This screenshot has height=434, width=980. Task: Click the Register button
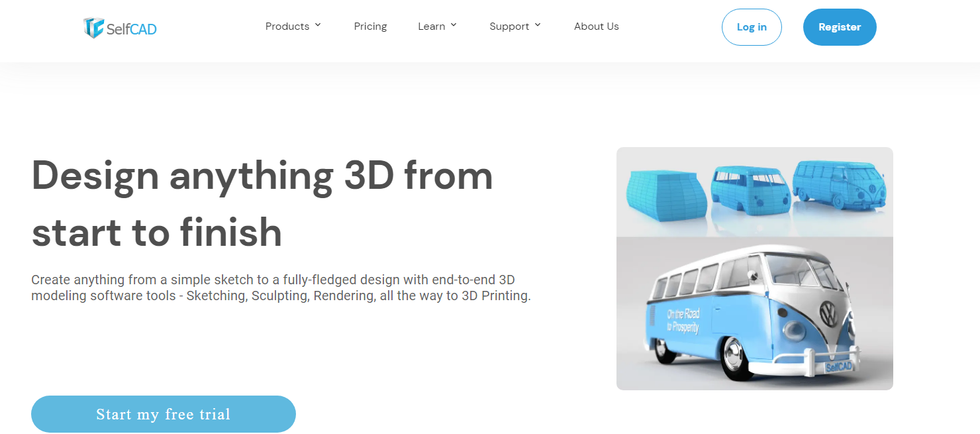(840, 27)
